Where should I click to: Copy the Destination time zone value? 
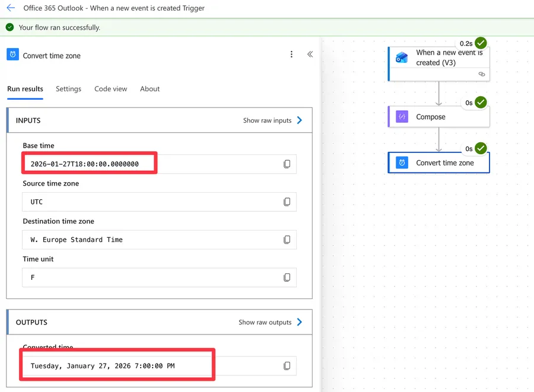287,240
